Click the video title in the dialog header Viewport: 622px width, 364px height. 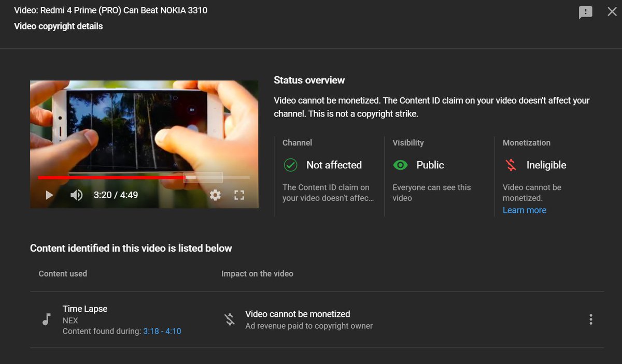pos(111,10)
